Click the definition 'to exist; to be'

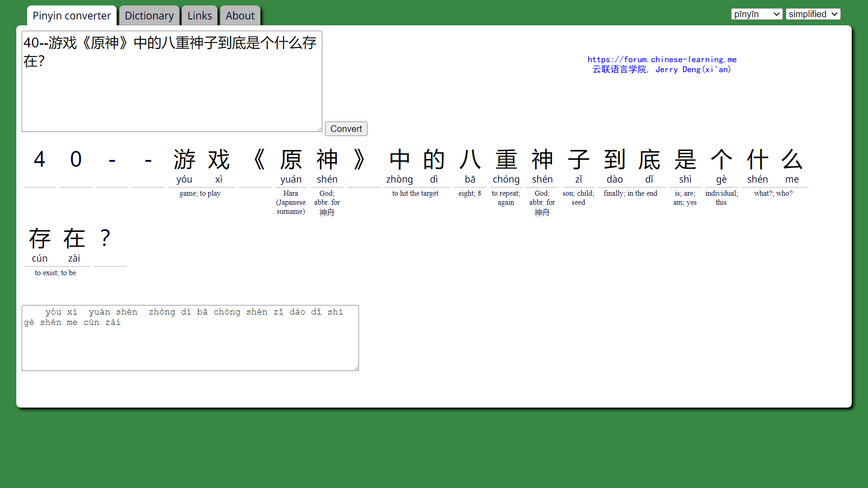pyautogui.click(x=55, y=273)
